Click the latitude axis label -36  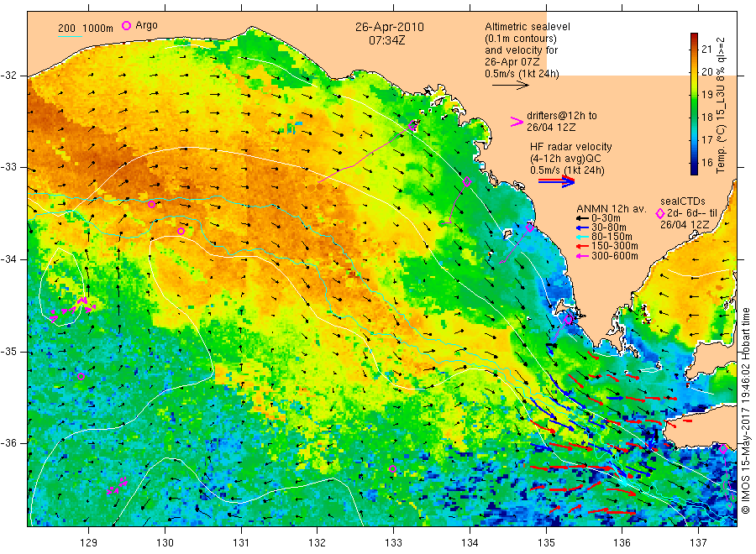point(8,443)
